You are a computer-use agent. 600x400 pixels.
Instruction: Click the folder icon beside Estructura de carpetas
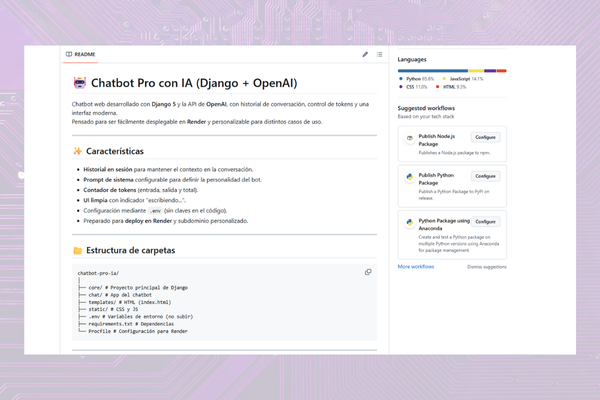click(78, 250)
